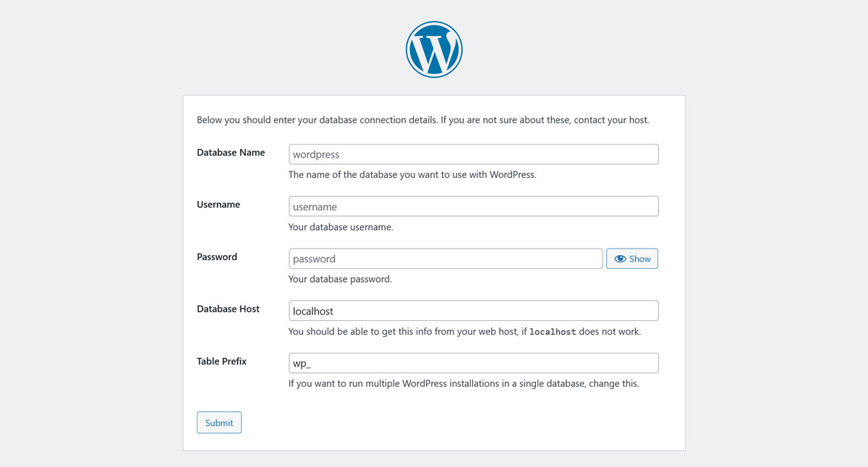Click the WordPress logo
The height and width of the screenshot is (467, 868).
point(434,49)
